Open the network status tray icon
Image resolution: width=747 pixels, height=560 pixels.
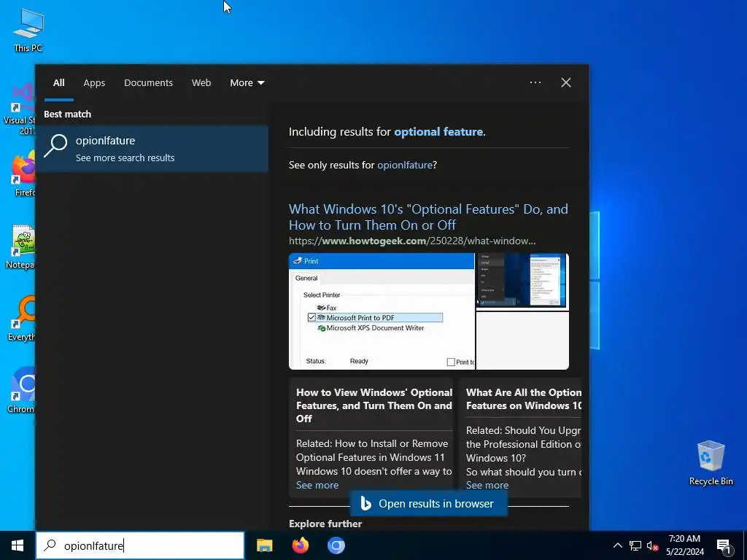point(635,545)
